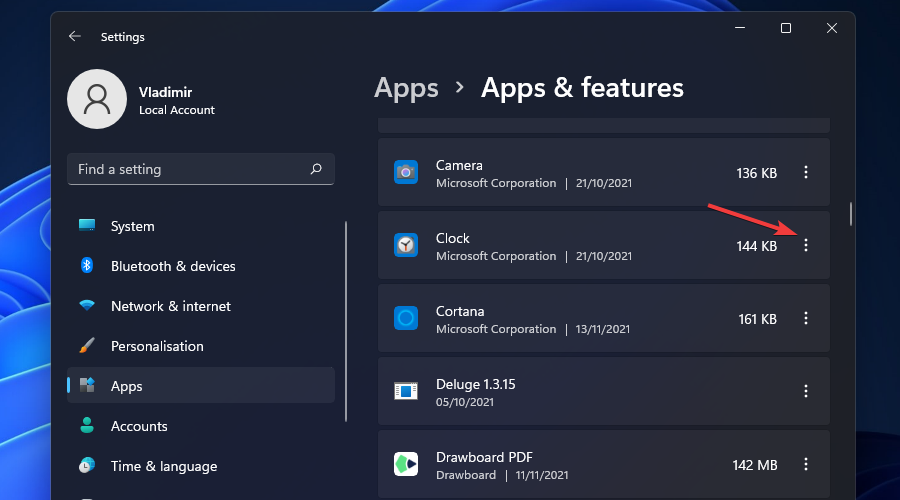Click the Drawboard PDF app name
This screenshot has width=900, height=500.
(484, 457)
